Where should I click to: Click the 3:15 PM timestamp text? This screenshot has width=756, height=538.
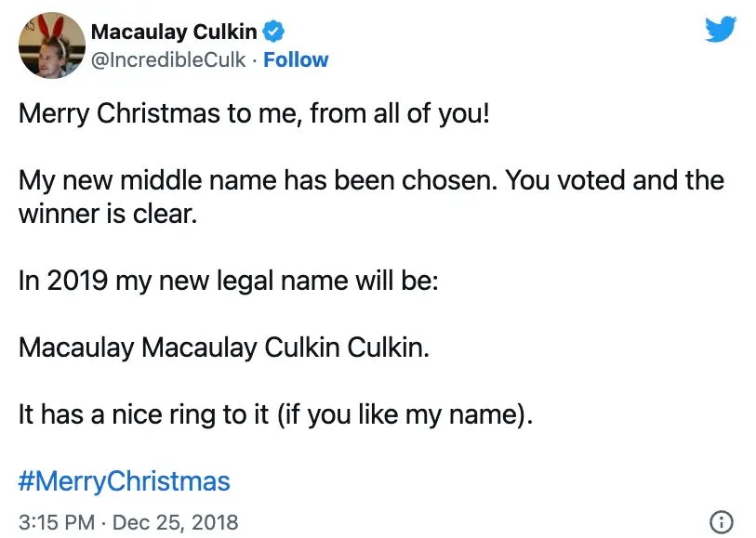click(x=53, y=522)
